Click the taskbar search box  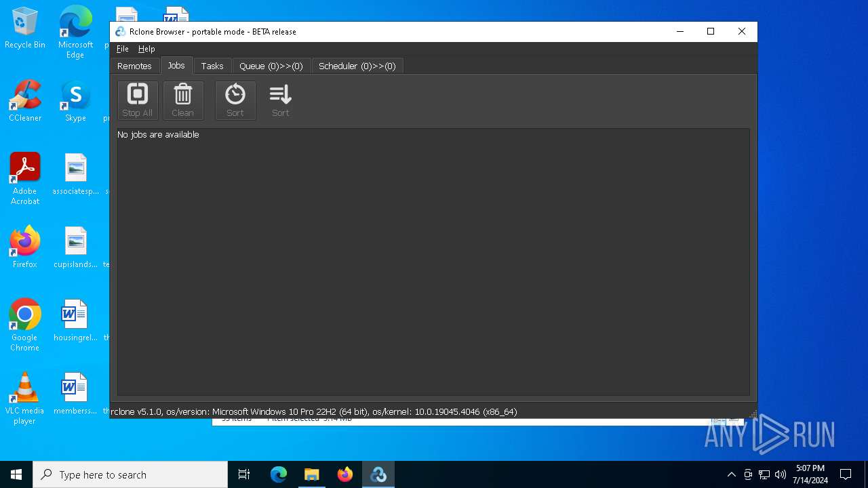[130, 474]
